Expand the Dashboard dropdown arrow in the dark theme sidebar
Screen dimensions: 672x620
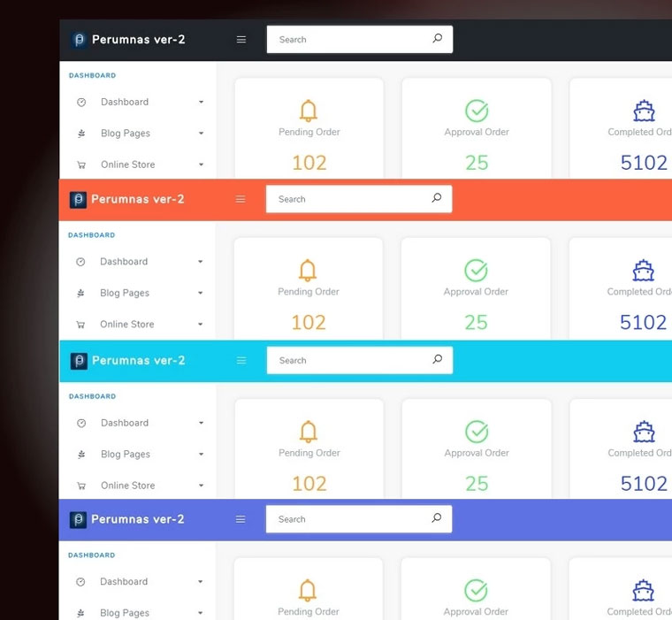click(x=201, y=103)
